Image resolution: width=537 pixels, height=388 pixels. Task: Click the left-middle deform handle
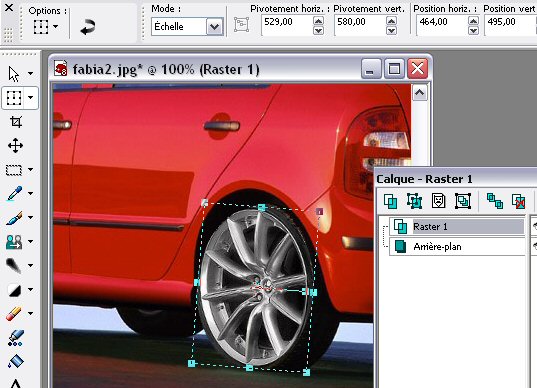tap(197, 283)
